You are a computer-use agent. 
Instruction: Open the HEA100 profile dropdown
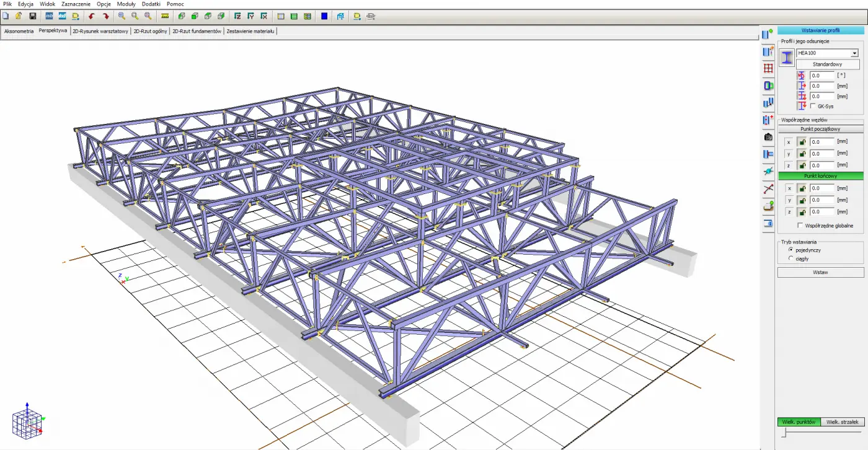pyautogui.click(x=854, y=53)
